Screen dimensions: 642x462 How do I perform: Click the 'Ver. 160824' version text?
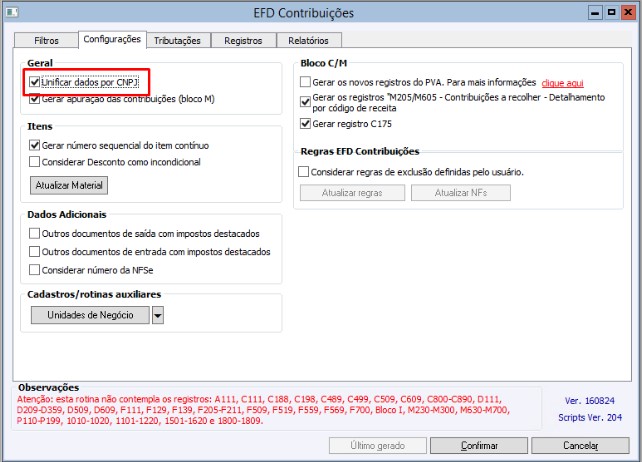(590, 401)
